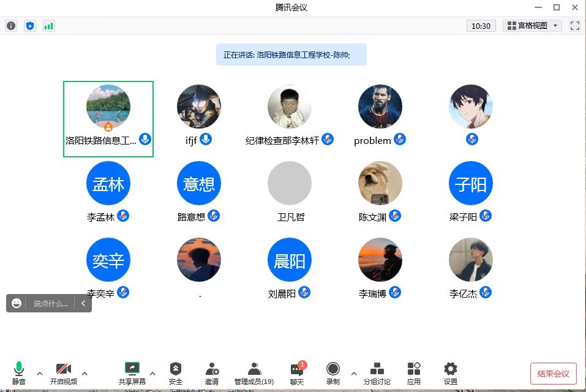Open the 应用 apps icon

coord(414,373)
